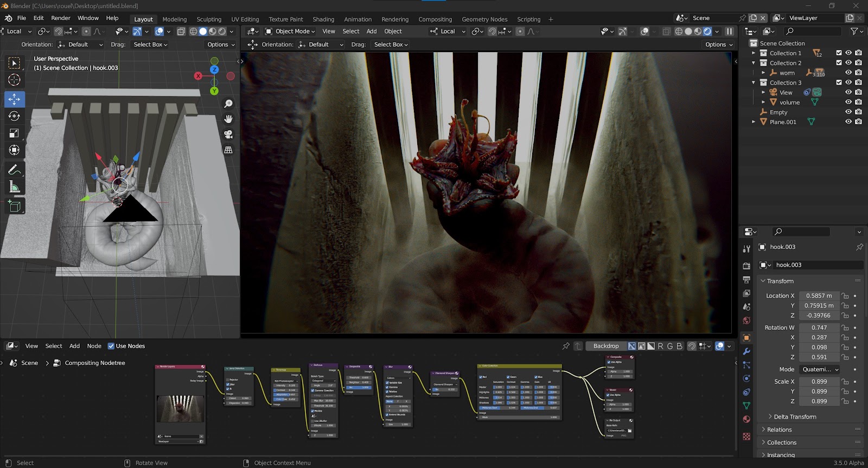
Task: Select the Measure tool
Action: (15, 187)
